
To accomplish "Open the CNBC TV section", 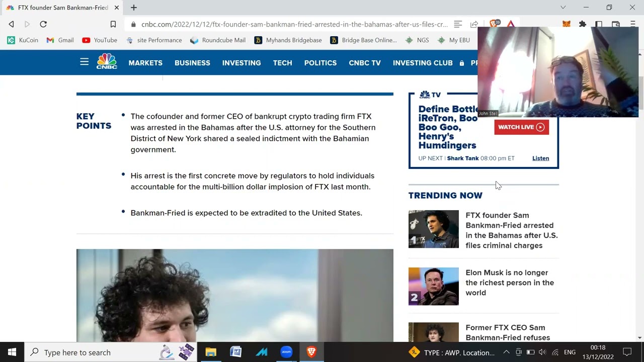I will 365,63.
